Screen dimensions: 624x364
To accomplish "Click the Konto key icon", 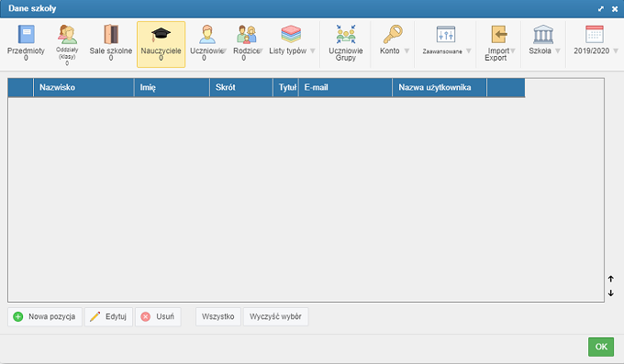I will click(x=393, y=34).
